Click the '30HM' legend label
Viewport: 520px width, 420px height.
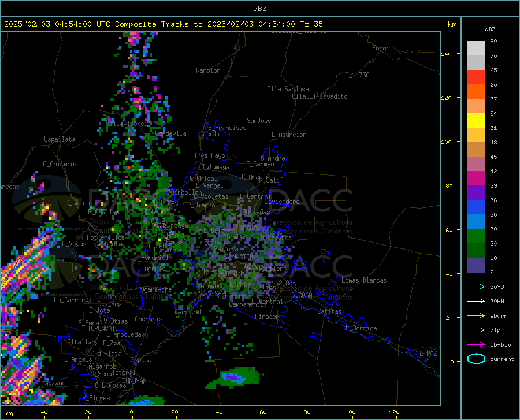[x=497, y=301]
